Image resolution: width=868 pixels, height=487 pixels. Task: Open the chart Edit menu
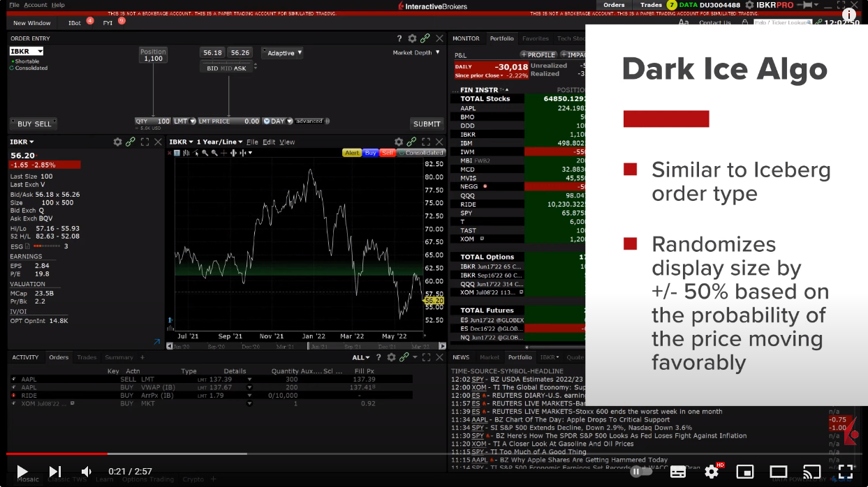(x=269, y=142)
